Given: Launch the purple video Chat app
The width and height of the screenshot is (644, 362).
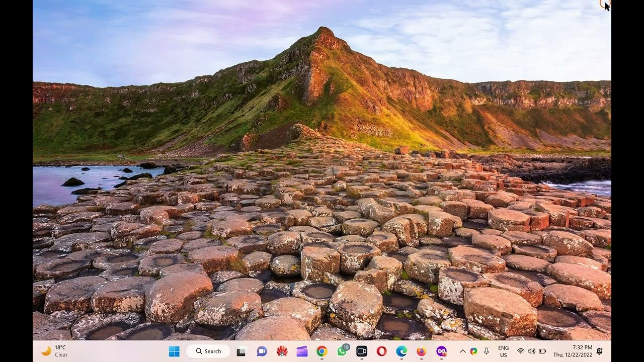Looking at the screenshot, I should (262, 351).
